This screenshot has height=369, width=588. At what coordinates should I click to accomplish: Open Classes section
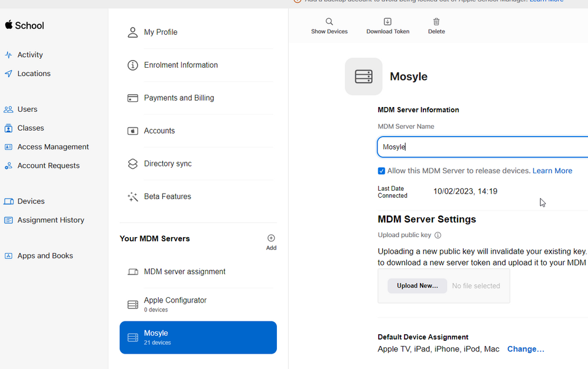coord(31,128)
